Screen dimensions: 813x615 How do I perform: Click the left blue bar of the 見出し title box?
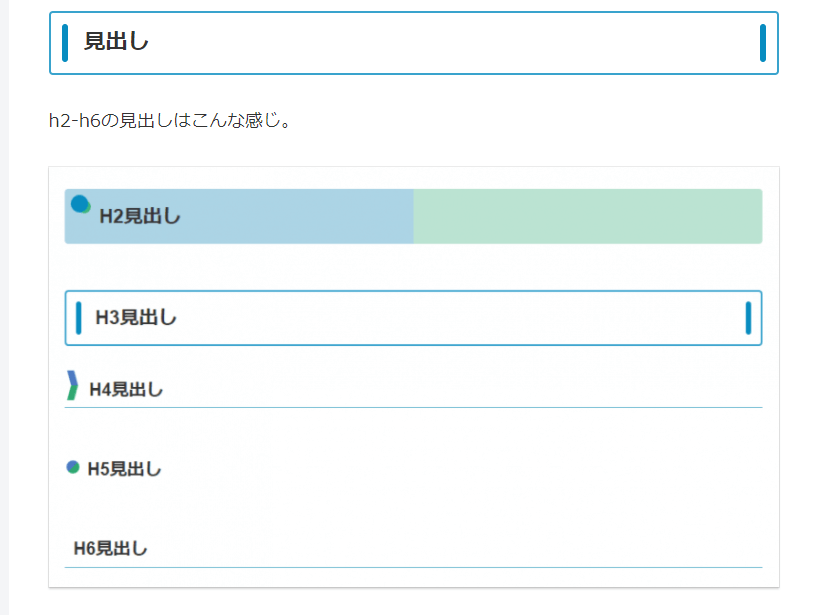(65, 42)
